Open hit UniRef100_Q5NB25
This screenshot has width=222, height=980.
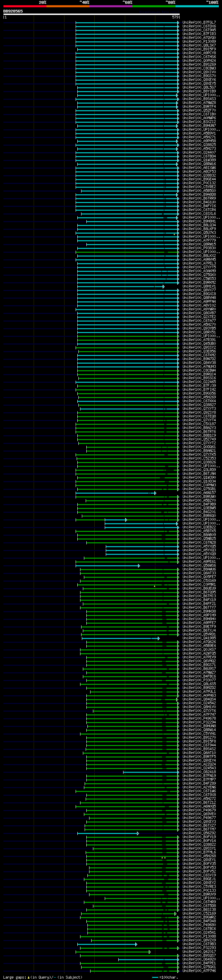pyautogui.click(x=199, y=539)
